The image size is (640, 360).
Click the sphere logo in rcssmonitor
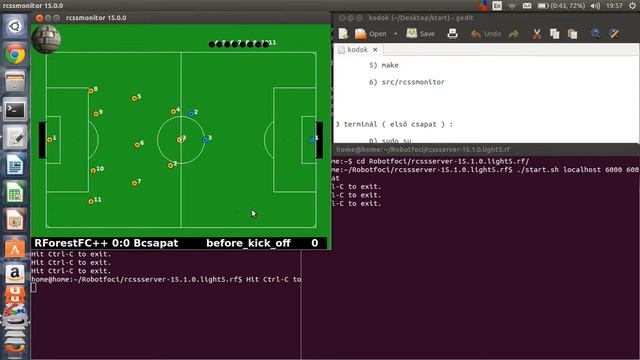pos(46,39)
